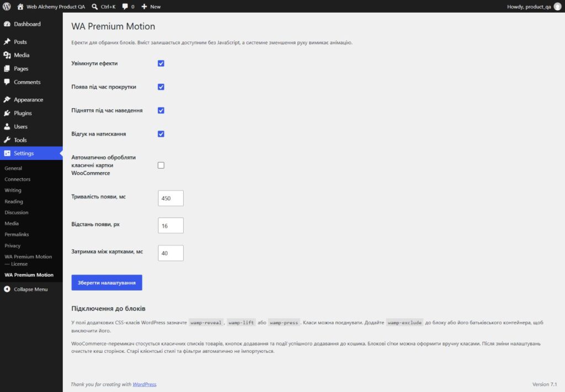Viewport: 565px width, 392px height.
Task: Open the Users menu
Action: (x=20, y=127)
